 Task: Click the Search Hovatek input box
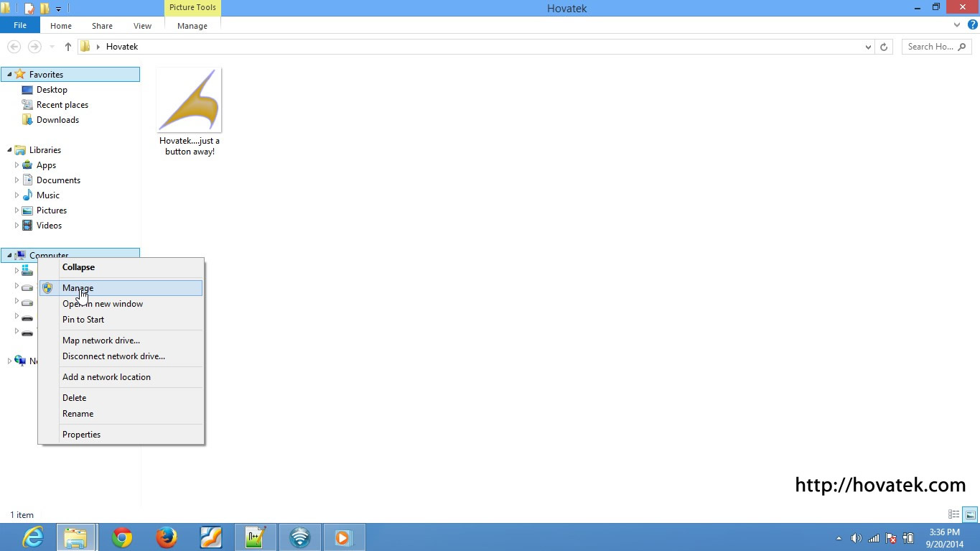click(x=930, y=47)
